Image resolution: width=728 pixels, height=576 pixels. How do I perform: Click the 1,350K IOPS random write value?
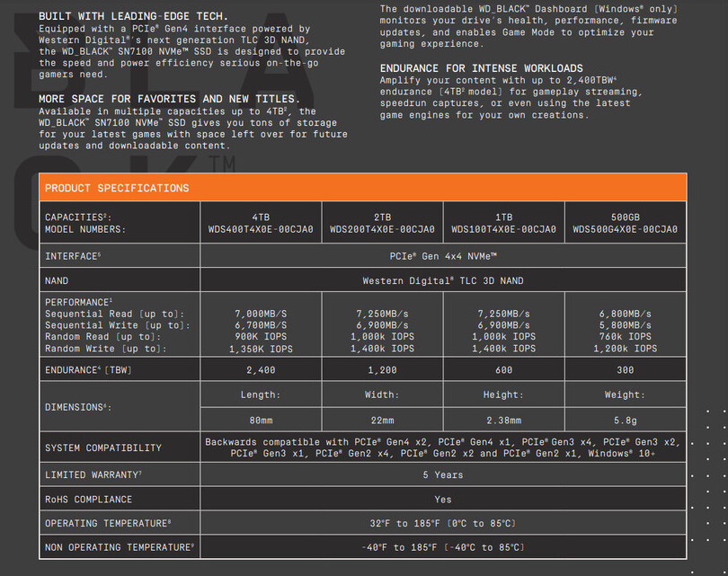pyautogui.click(x=261, y=349)
